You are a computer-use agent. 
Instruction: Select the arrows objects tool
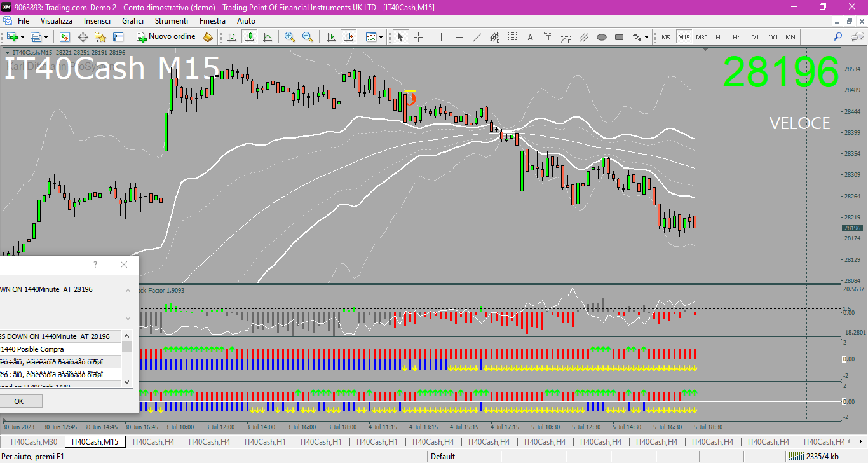pos(637,37)
